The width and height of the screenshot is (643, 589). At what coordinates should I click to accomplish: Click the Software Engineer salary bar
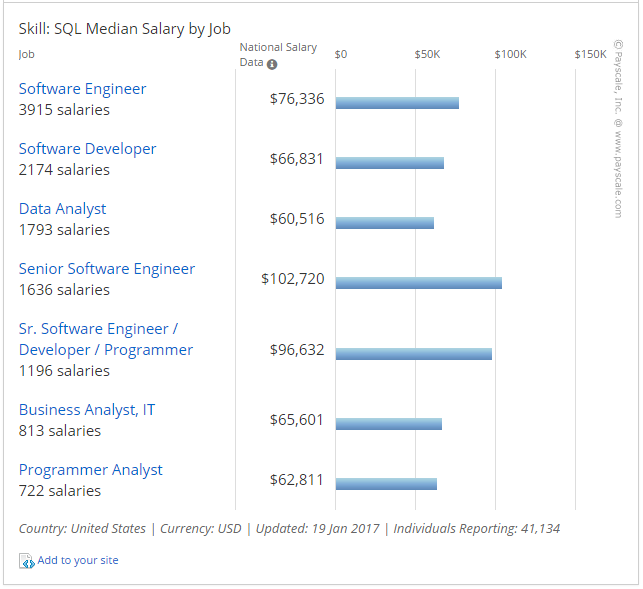397,103
